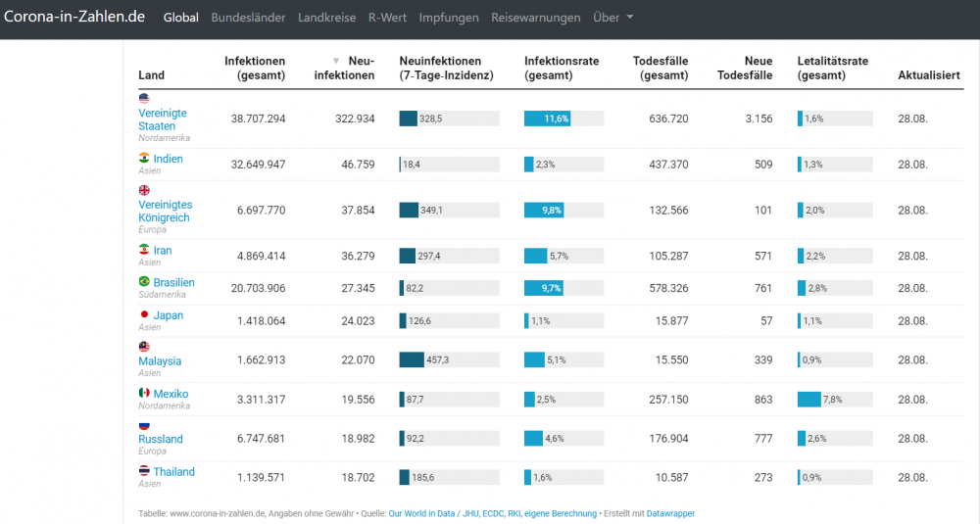Open the Über dropdown menu
Viewport: 980px width, 524px height.
pos(612,18)
